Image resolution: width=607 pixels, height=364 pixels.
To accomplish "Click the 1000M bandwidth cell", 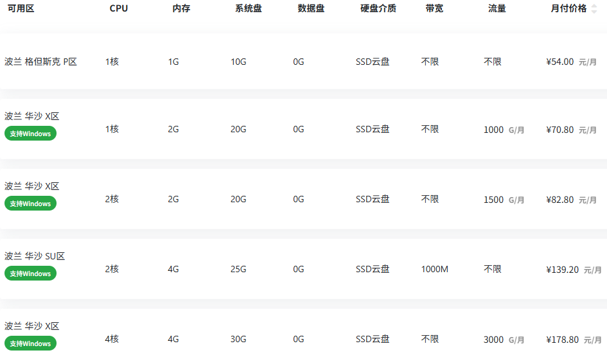I will coord(435,269).
